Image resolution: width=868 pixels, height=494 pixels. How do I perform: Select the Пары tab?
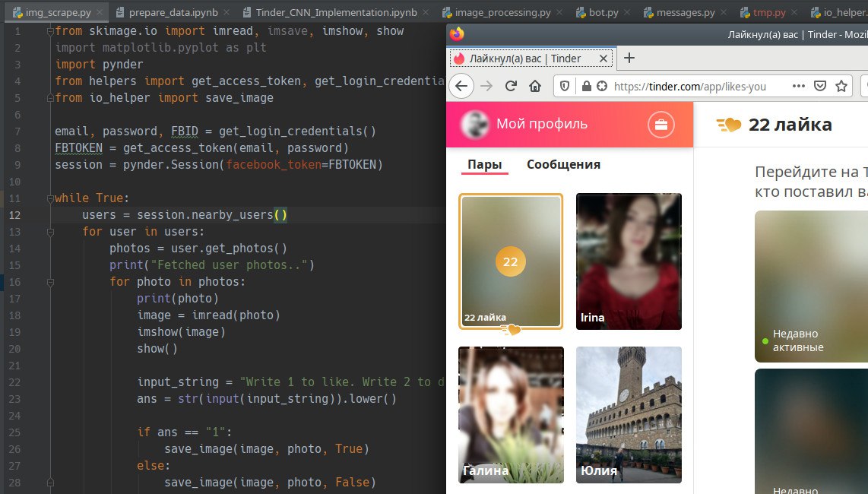(x=484, y=164)
